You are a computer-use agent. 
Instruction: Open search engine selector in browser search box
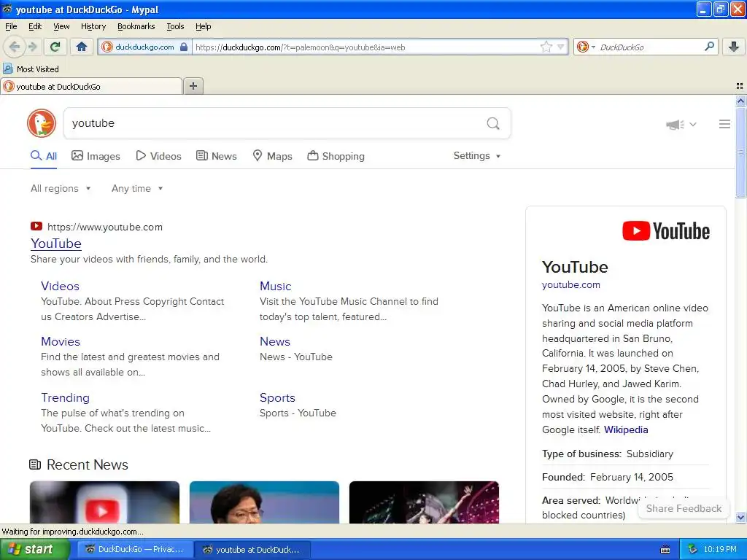pyautogui.click(x=586, y=47)
